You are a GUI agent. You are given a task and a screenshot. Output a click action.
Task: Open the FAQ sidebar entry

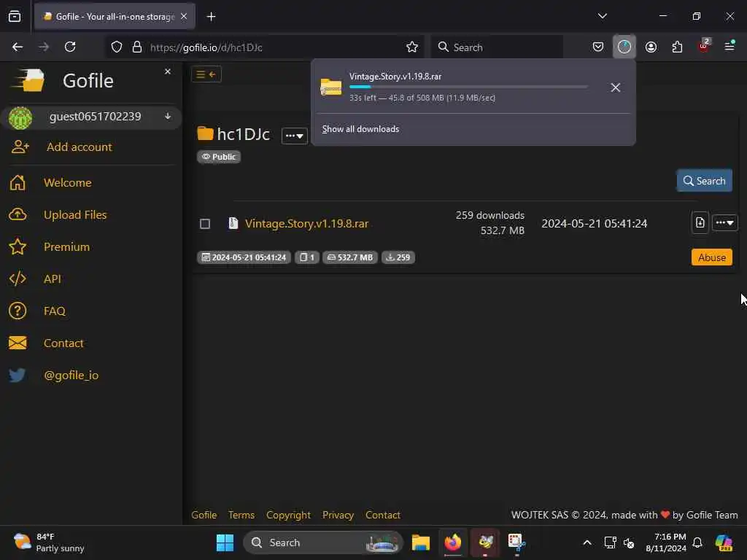[x=55, y=311]
